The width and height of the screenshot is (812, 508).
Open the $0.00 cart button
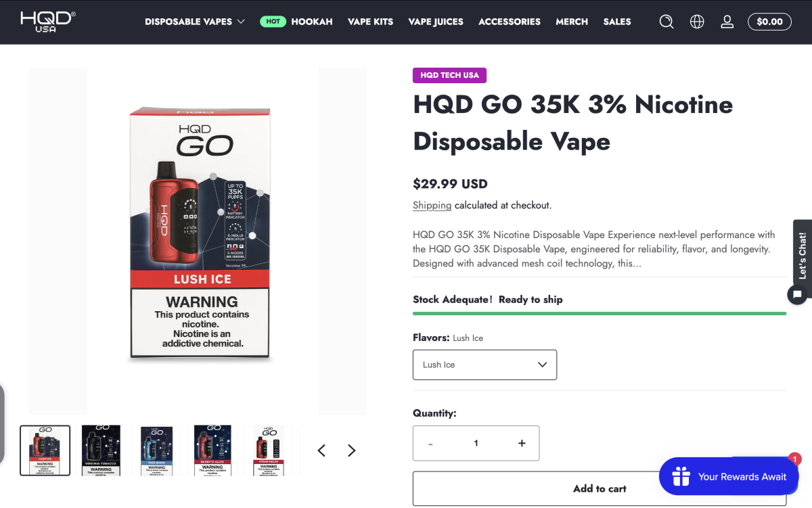[769, 22]
